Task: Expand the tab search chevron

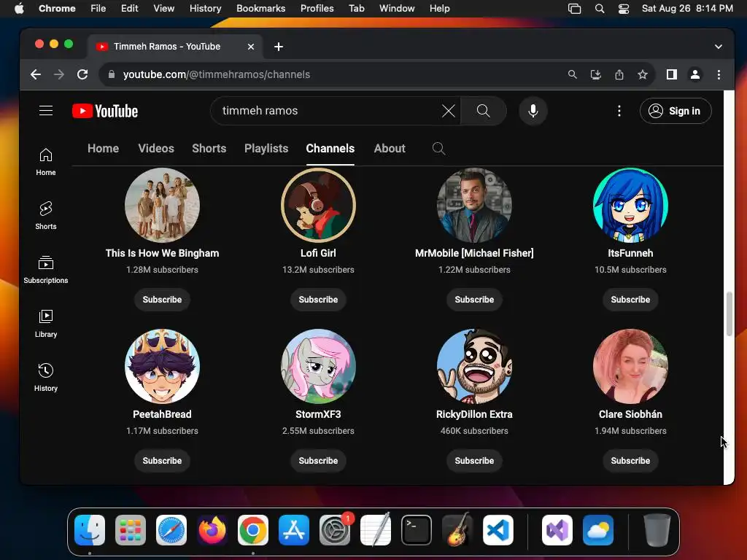Action: point(719,47)
